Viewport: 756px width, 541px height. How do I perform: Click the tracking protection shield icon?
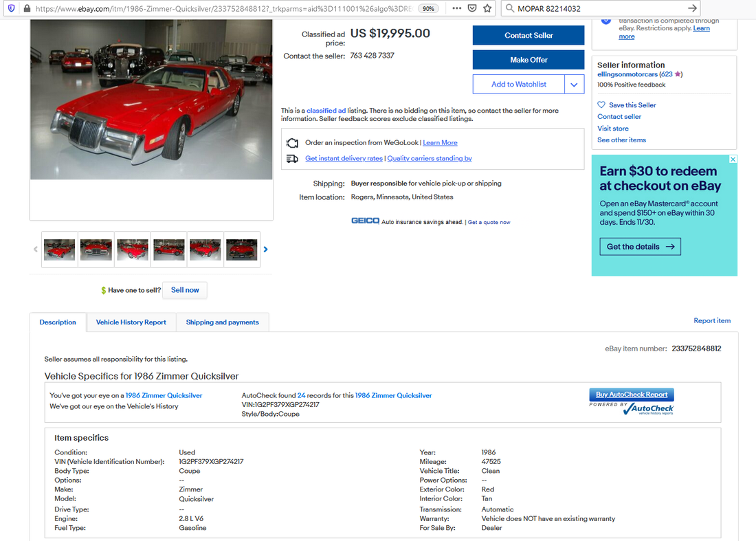[11, 8]
